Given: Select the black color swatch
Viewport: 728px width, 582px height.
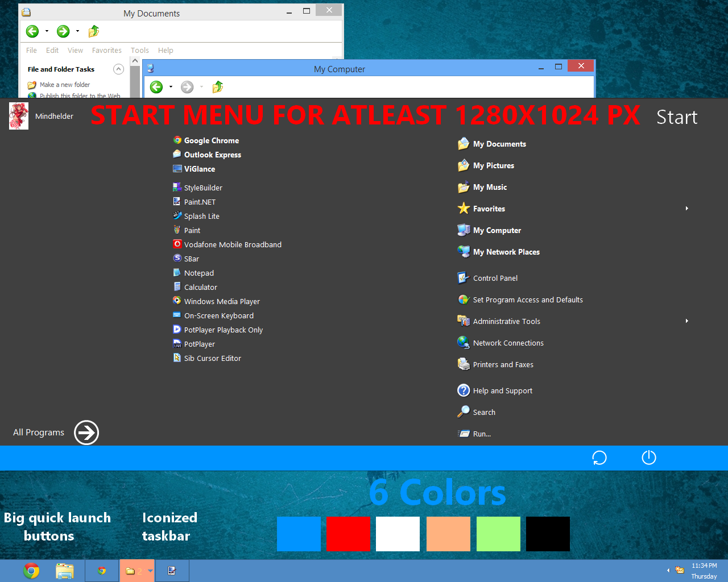Looking at the screenshot, I should tap(548, 534).
